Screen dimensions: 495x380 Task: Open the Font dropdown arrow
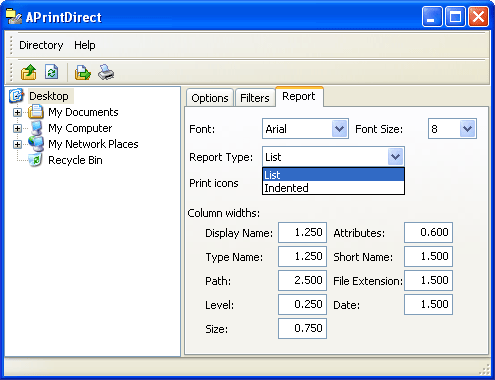point(339,129)
